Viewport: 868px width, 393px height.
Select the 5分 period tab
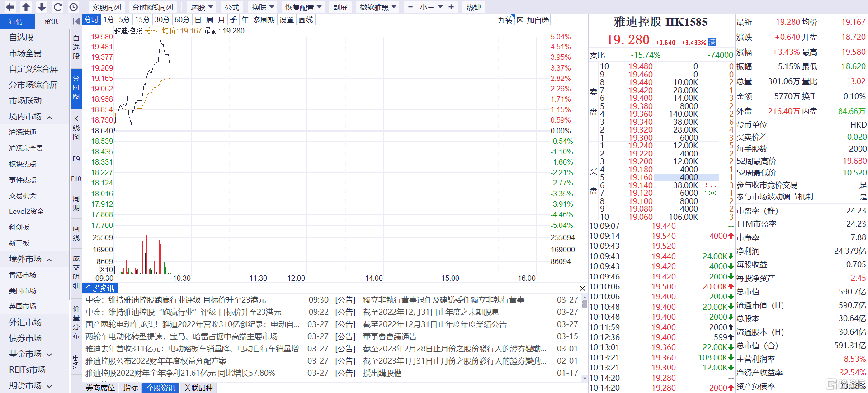point(124,20)
